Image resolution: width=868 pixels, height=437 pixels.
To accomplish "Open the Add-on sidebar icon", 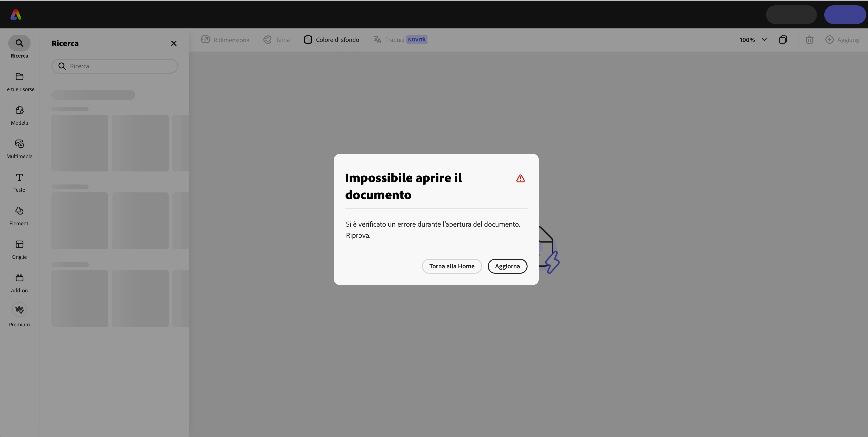I will [x=19, y=278].
